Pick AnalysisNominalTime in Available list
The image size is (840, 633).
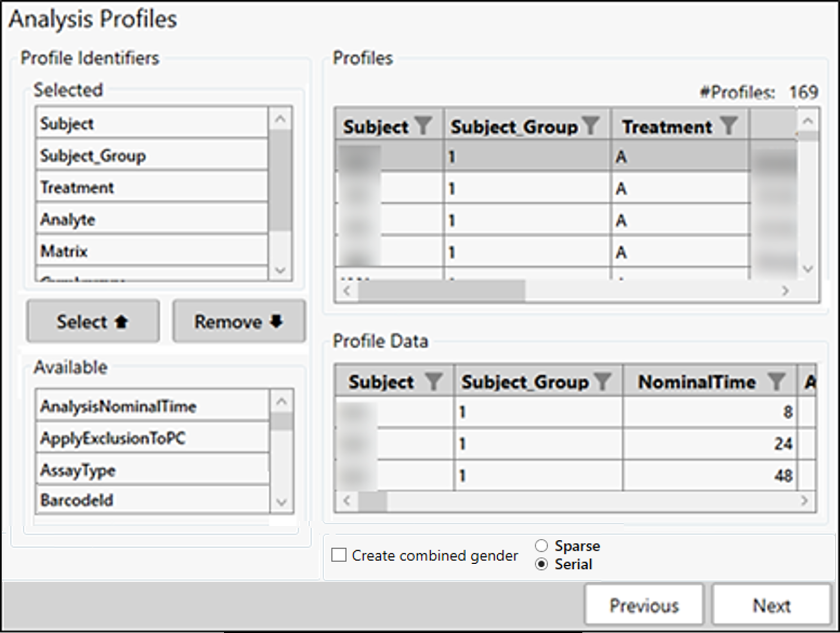click(x=152, y=406)
